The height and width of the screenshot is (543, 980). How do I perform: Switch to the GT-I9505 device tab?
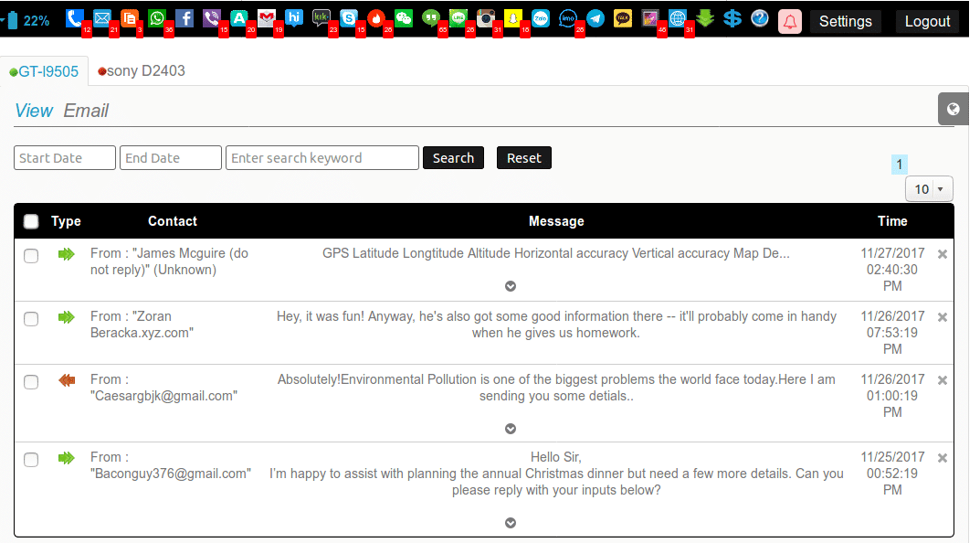45,71
